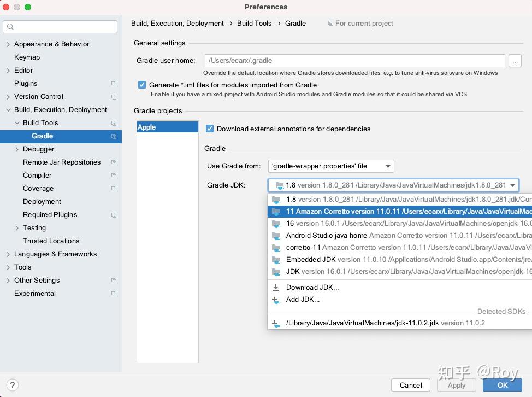Image resolution: width=532 pixels, height=397 pixels.
Task: Click the help question mark icon at bottom left
Action: [x=12, y=385]
